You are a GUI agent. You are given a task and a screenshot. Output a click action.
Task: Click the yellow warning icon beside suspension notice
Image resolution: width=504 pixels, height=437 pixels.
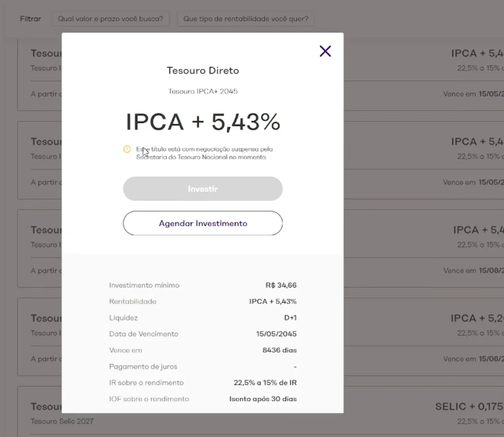click(127, 149)
